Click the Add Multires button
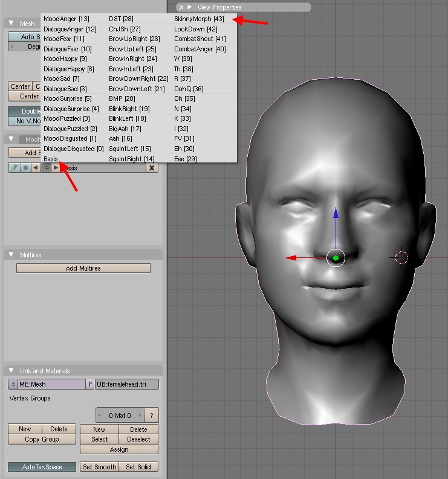The height and width of the screenshot is (479, 448). coord(83,268)
